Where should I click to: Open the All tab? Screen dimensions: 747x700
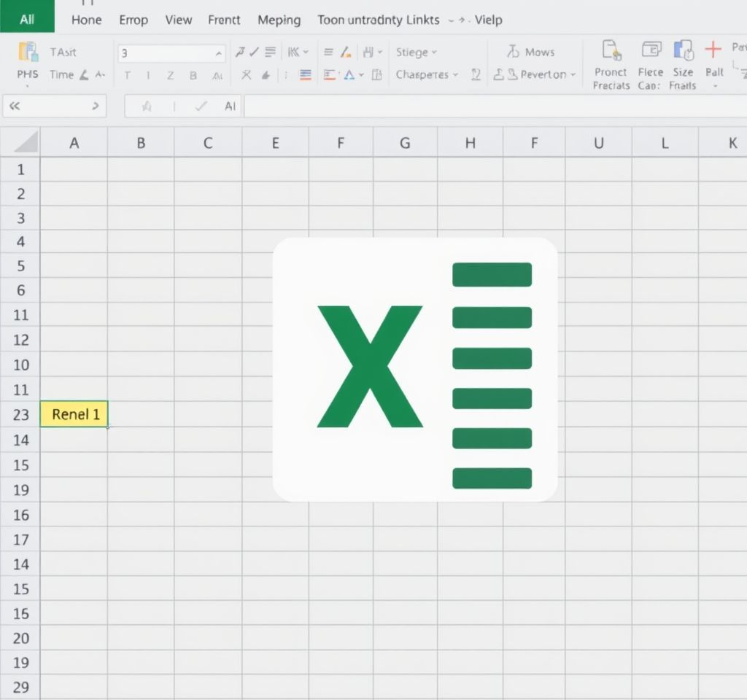pyautogui.click(x=27, y=20)
